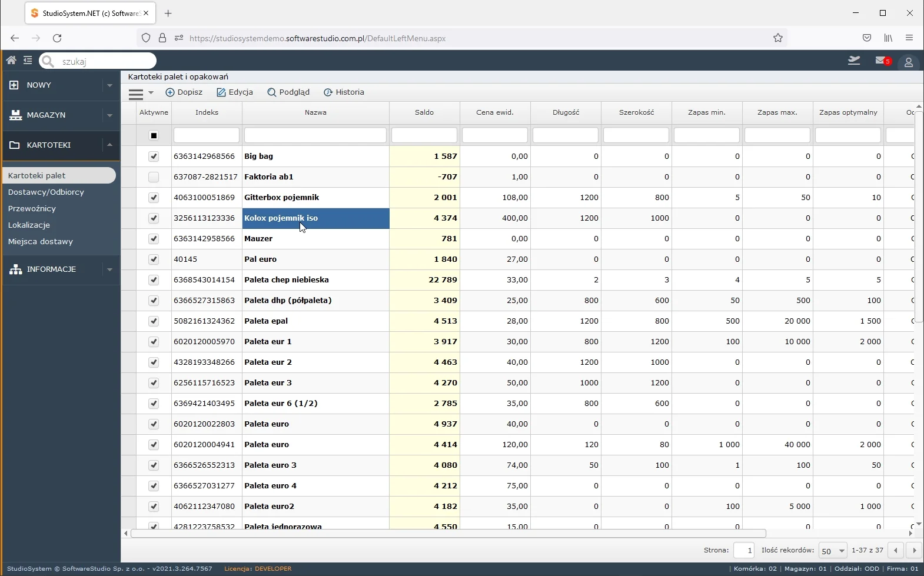Sort by the Saldo column header

click(x=424, y=112)
